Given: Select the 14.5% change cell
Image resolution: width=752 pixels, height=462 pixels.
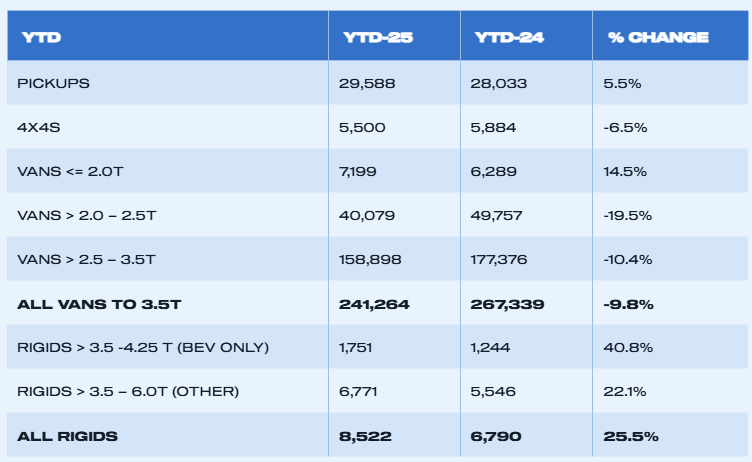Looking at the screenshot, I should pyautogui.click(x=625, y=171).
